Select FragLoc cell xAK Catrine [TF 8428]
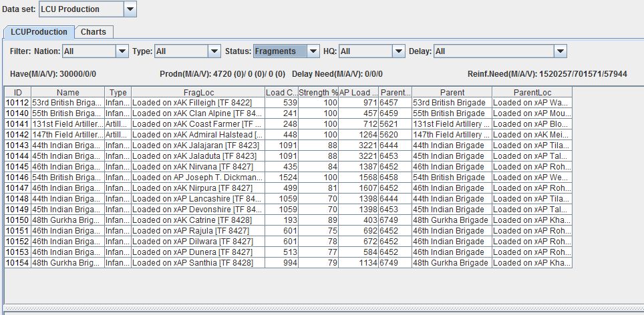Image resolution: width=644 pixels, height=315 pixels. 198,220
